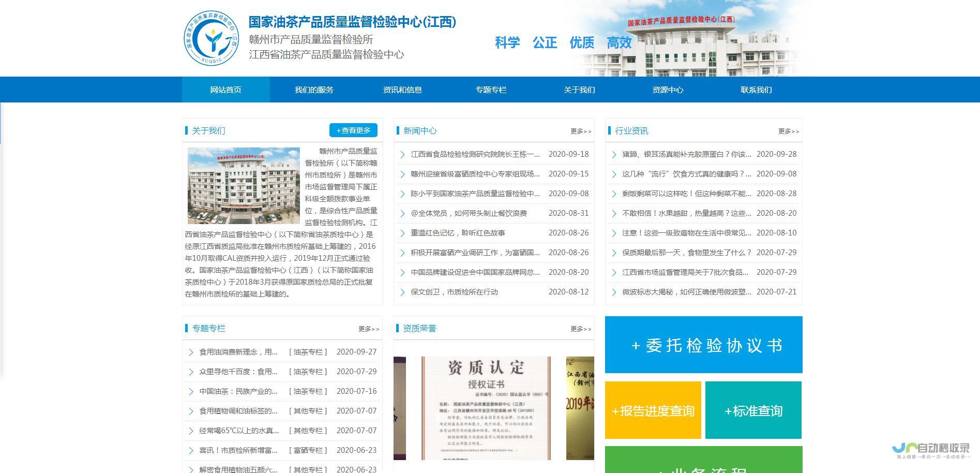This screenshot has width=980, height=473.
Task: Select the 专题专栏 navigation item
Action: pos(491,90)
